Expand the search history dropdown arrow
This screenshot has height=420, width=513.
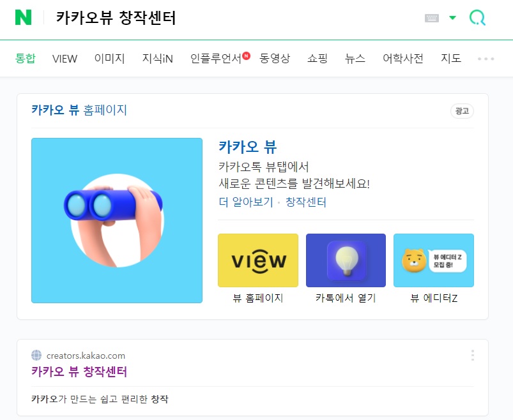pos(452,18)
